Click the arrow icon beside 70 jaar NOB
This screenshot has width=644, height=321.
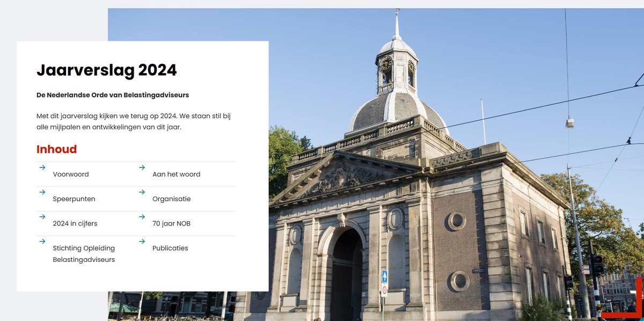point(142,217)
